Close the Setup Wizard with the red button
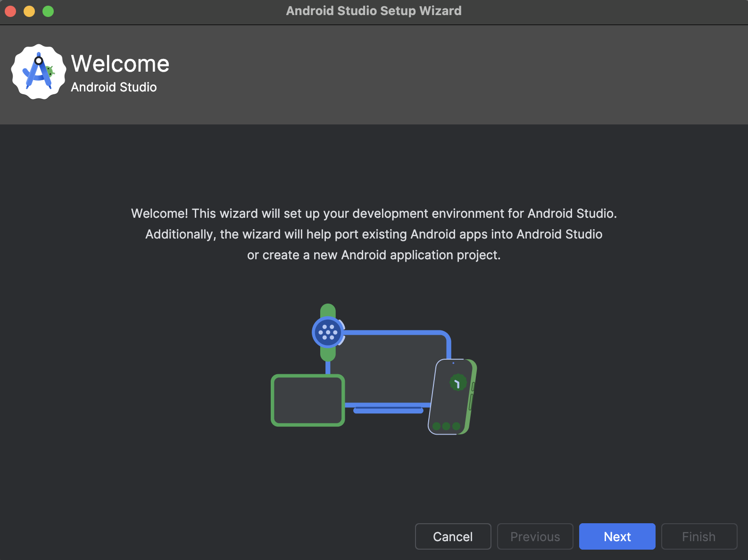The height and width of the screenshot is (560, 748). (x=10, y=11)
